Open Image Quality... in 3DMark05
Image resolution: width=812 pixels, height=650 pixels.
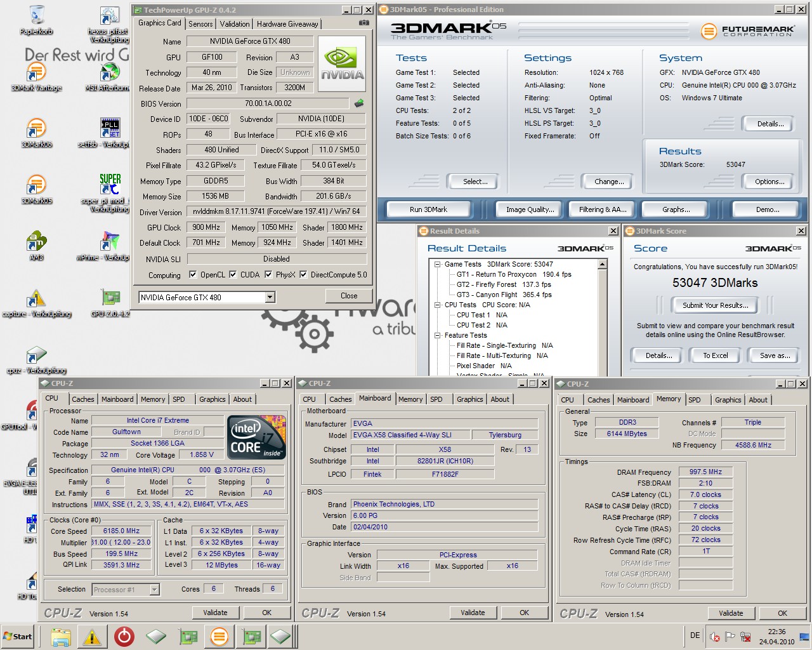[530, 209]
